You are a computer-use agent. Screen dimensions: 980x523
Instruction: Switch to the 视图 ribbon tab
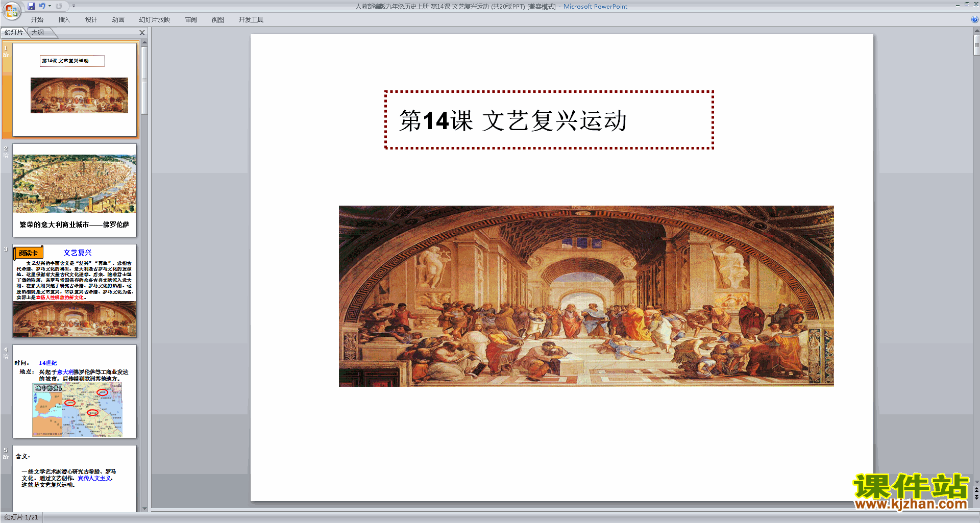217,20
